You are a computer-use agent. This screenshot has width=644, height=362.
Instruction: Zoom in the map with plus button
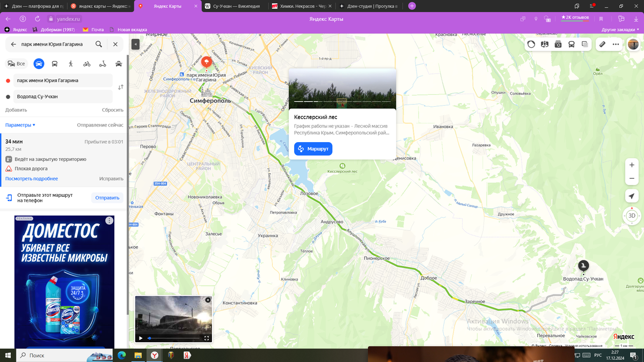(x=632, y=165)
